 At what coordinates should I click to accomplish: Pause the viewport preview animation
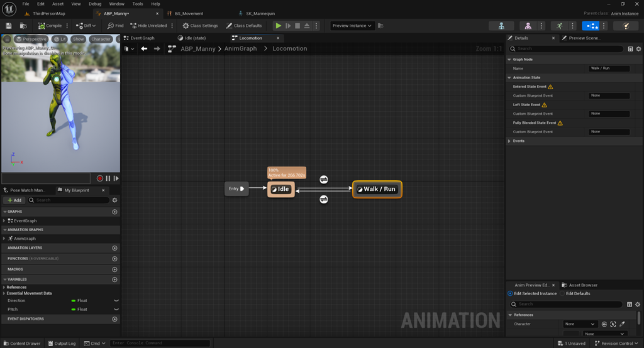tap(108, 178)
